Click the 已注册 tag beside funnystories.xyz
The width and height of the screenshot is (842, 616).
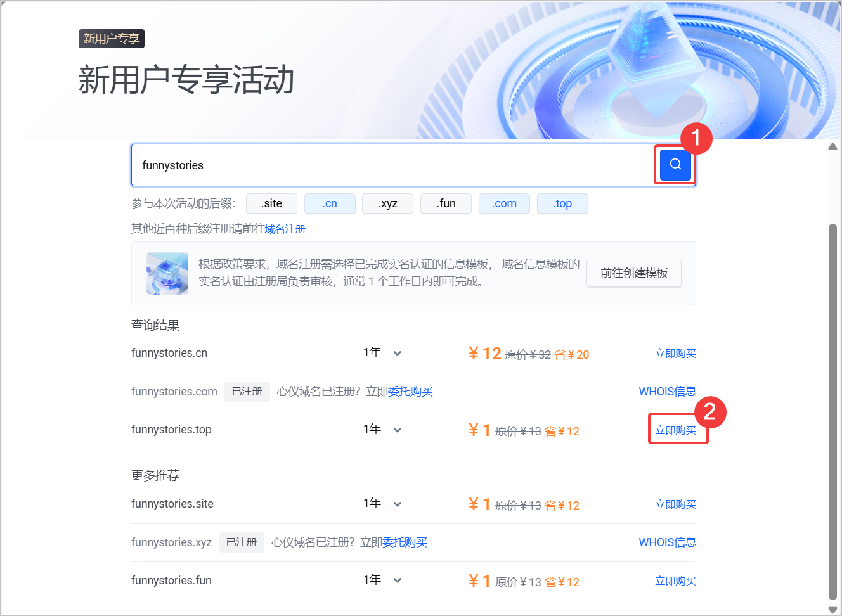[242, 542]
